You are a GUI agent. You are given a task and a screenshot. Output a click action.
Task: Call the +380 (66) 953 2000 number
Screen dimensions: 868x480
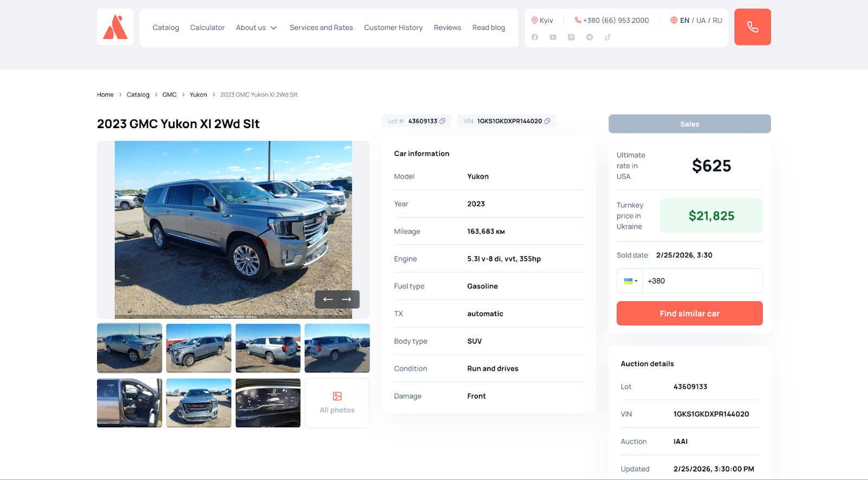pos(616,20)
